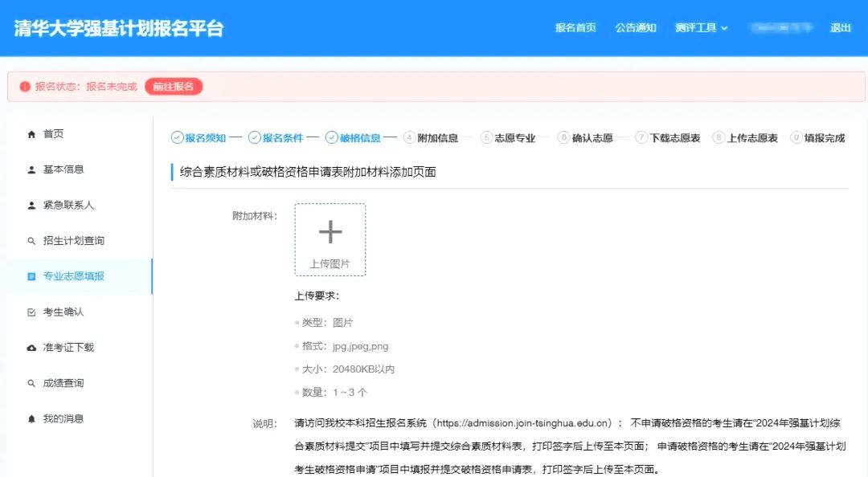Select 首页 in the sidebar
Viewport: 868px width, 477px height.
[x=54, y=134]
